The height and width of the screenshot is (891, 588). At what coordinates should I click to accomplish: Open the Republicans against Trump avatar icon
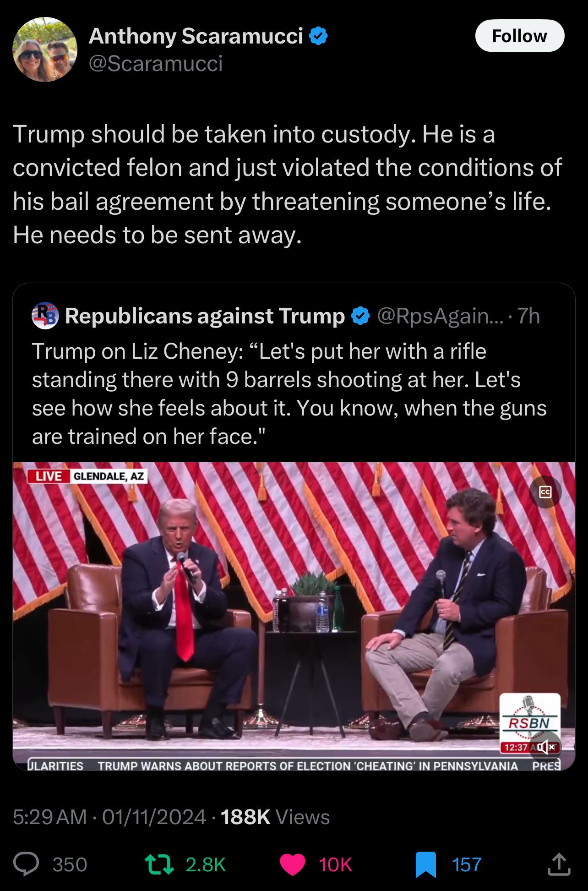tap(45, 316)
